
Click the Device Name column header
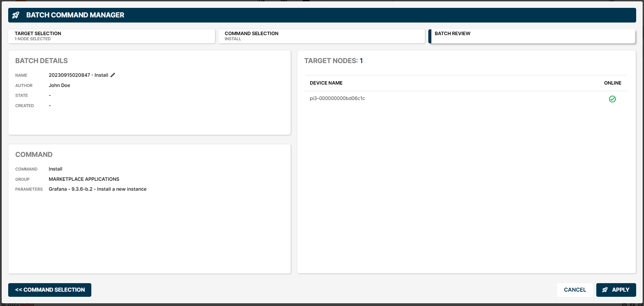pyautogui.click(x=326, y=83)
